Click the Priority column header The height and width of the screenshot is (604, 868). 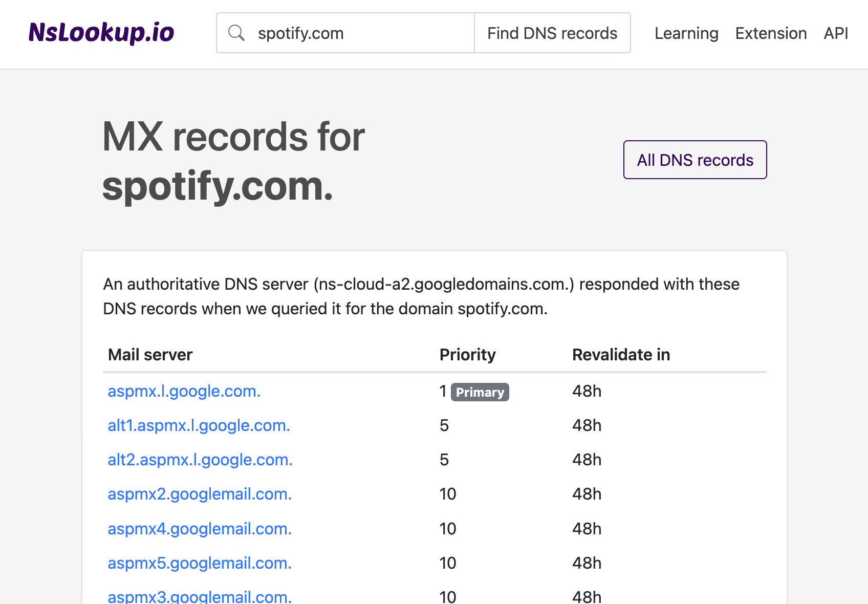point(467,354)
